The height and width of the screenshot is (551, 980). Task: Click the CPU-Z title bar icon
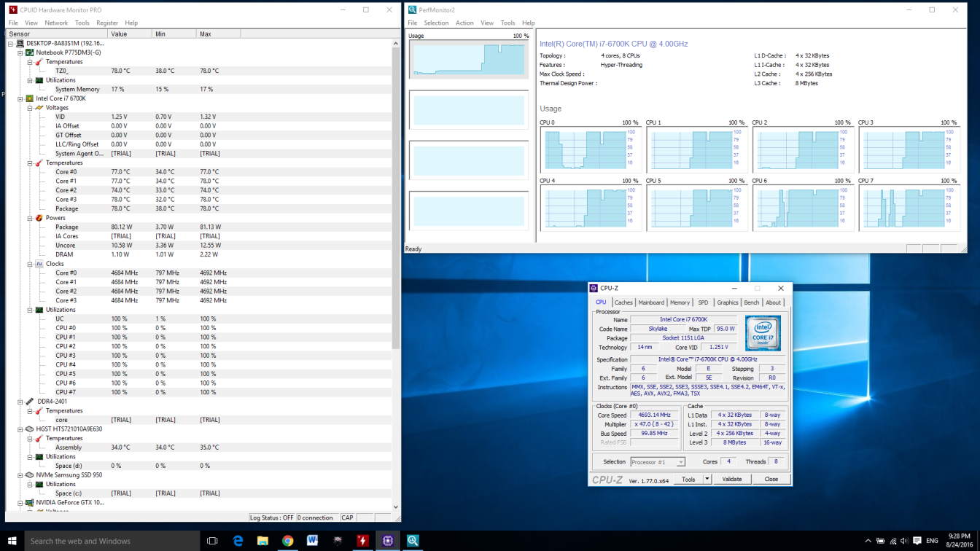click(594, 288)
